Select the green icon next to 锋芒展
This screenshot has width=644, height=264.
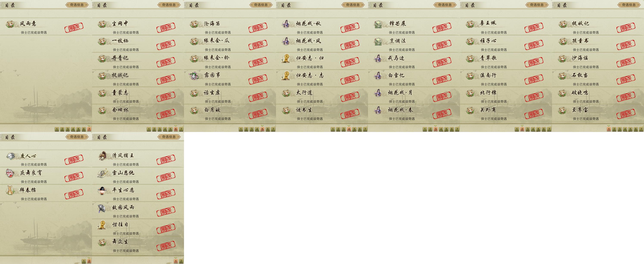(378, 24)
